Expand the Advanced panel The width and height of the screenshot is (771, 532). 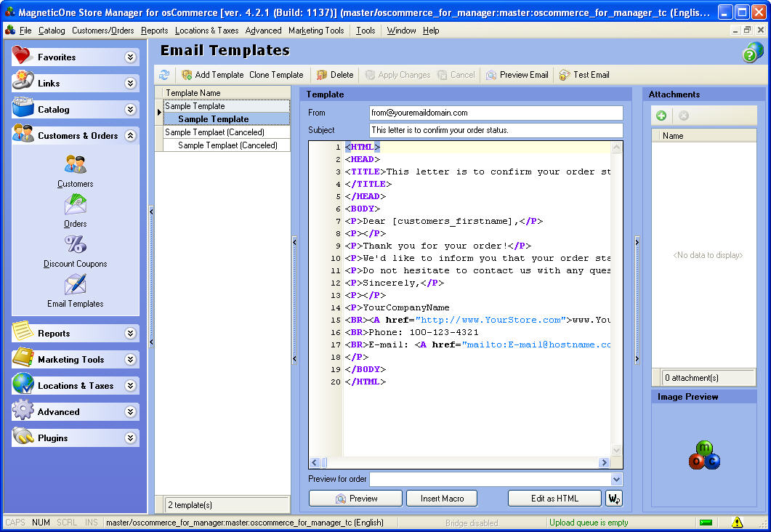pyautogui.click(x=130, y=411)
